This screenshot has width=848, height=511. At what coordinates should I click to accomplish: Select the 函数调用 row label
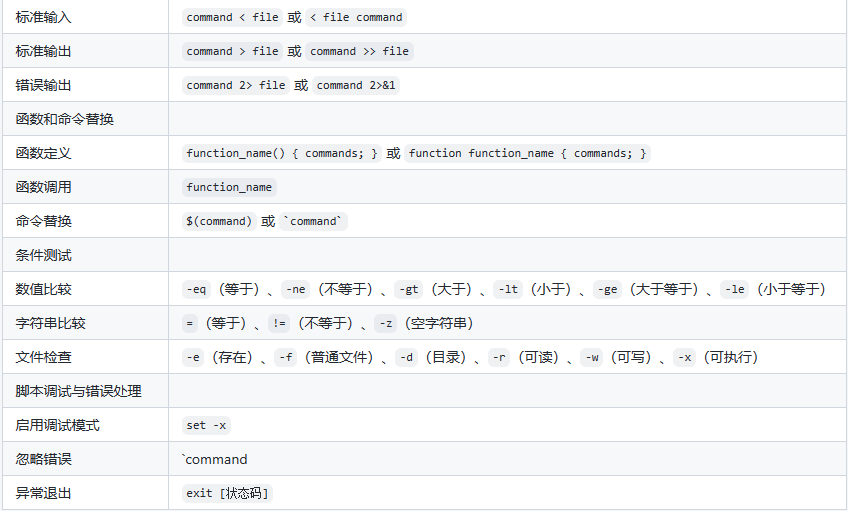click(x=43, y=187)
